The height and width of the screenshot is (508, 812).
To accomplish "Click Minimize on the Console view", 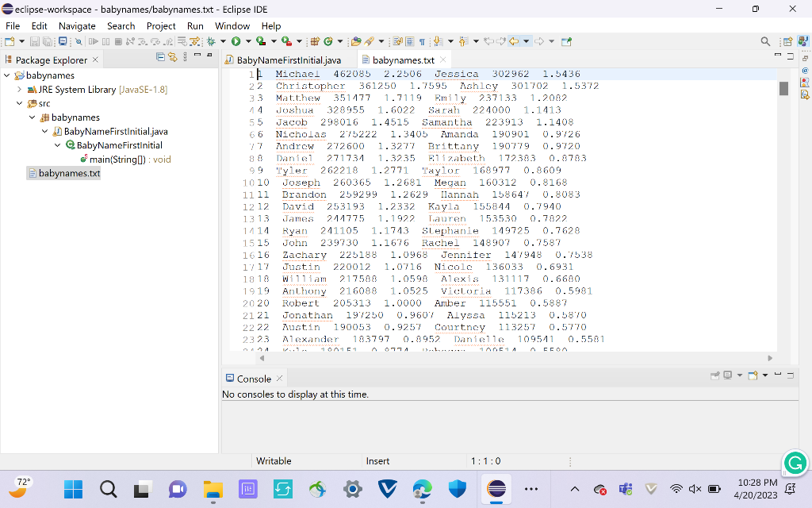I will [778, 374].
